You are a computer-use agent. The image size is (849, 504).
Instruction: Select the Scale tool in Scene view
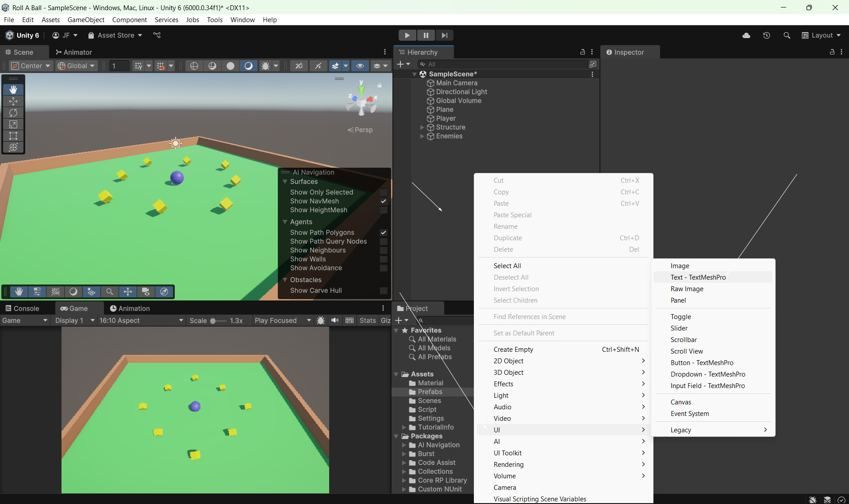pyautogui.click(x=13, y=124)
